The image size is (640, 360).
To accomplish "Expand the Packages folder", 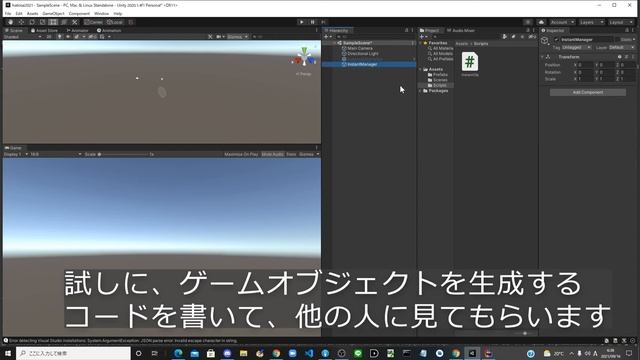I will (x=420, y=91).
